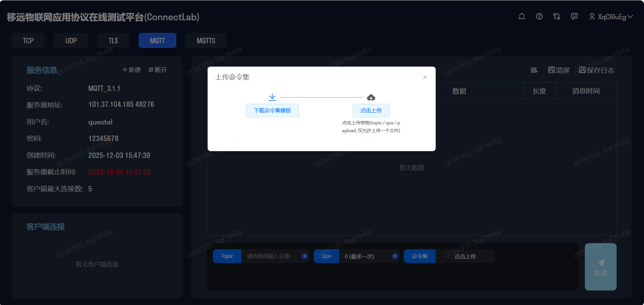Switch to the TCP tab
The height and width of the screenshot is (305, 644).
click(28, 41)
